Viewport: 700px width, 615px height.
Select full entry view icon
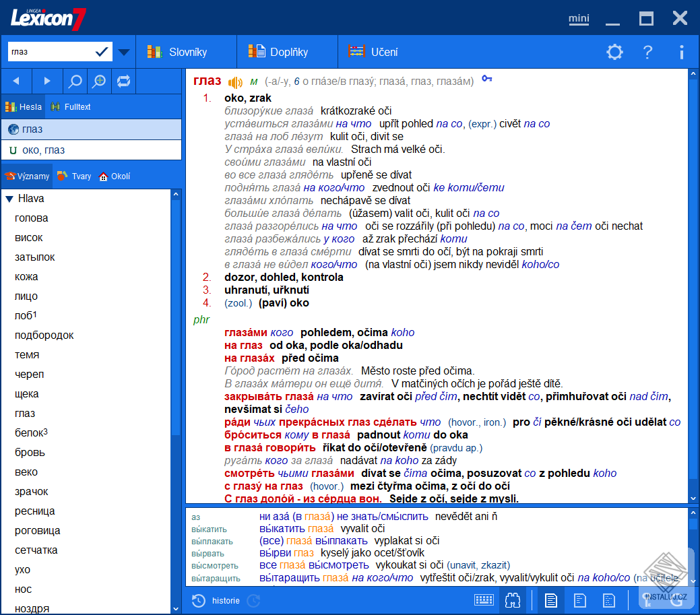click(551, 600)
